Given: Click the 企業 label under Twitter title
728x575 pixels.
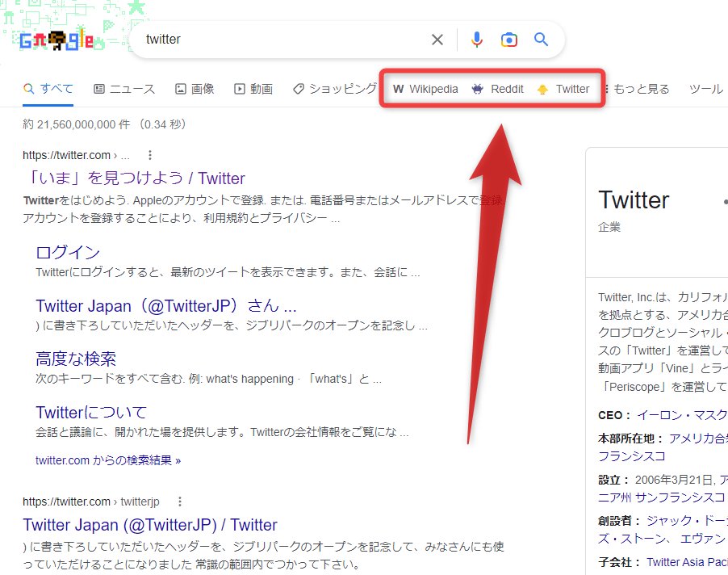Looking at the screenshot, I should [x=609, y=227].
